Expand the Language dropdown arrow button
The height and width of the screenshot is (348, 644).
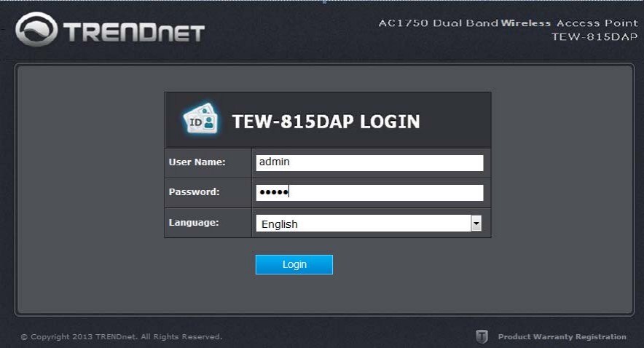click(x=476, y=224)
